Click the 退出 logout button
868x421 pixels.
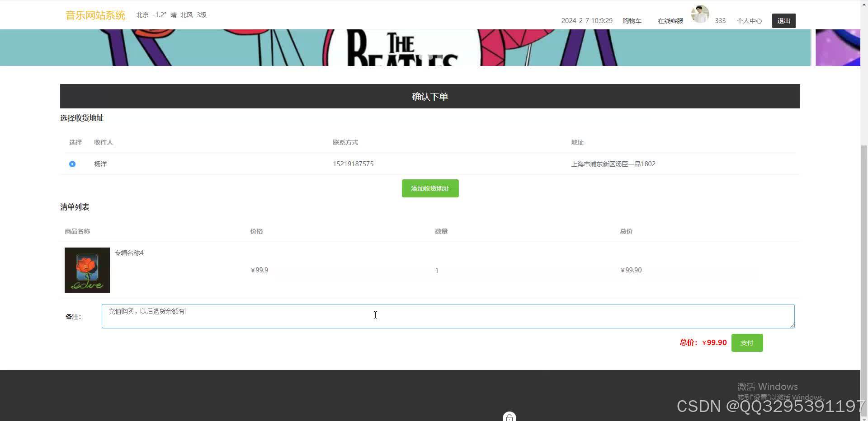click(783, 21)
